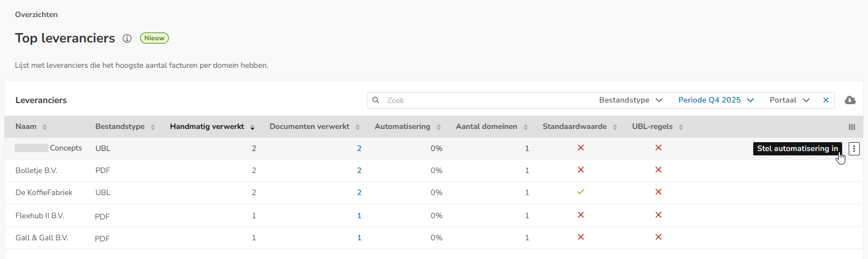Clear filters with the blue X icon
The width and height of the screenshot is (868, 259).
coord(826,100)
